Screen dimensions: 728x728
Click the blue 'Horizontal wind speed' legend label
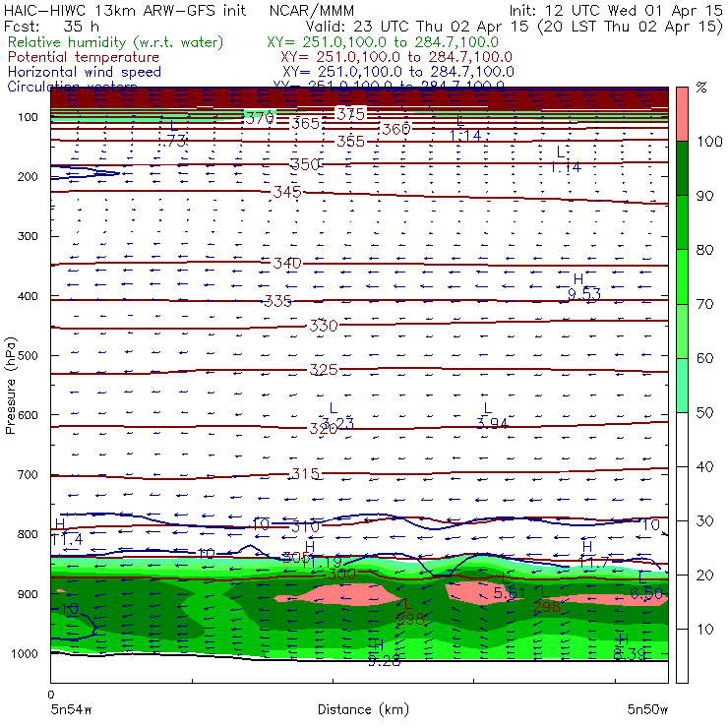(85, 72)
